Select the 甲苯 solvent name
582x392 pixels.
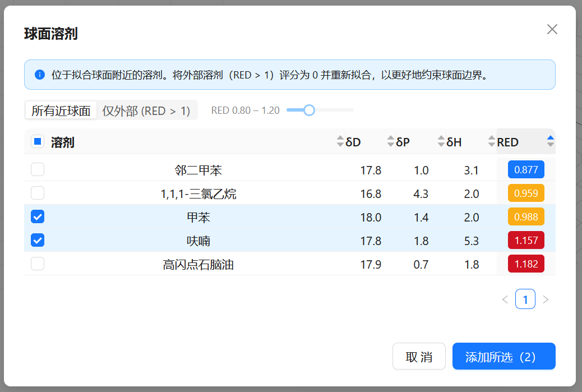coord(198,217)
